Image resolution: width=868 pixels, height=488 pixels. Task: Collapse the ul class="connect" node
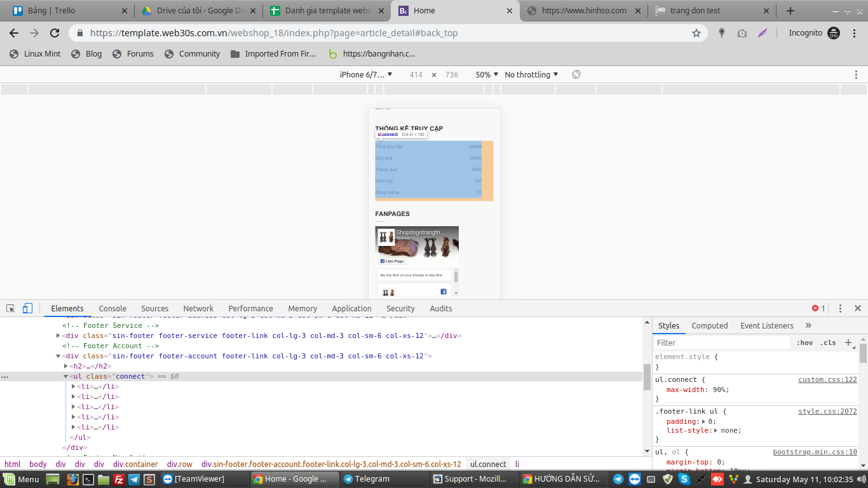coord(65,376)
